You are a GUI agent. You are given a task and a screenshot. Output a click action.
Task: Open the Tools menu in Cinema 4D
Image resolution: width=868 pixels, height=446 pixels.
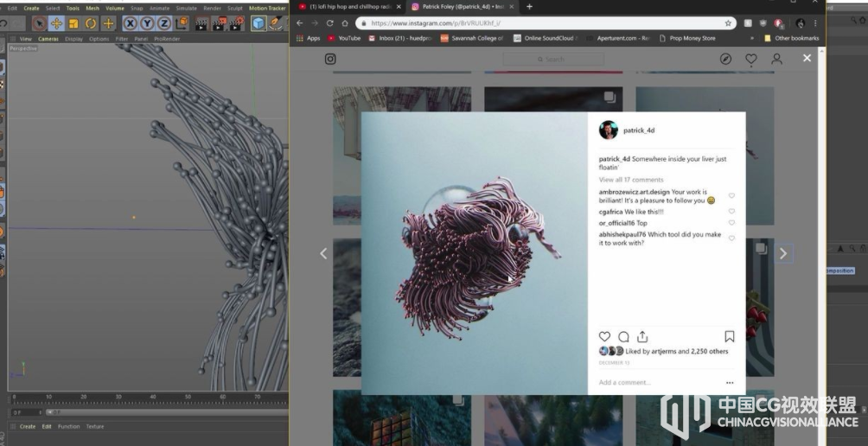pyautogui.click(x=73, y=9)
